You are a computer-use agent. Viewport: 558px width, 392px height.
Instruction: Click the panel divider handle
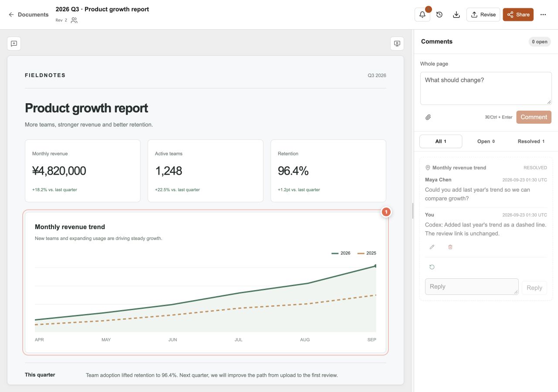point(412,211)
